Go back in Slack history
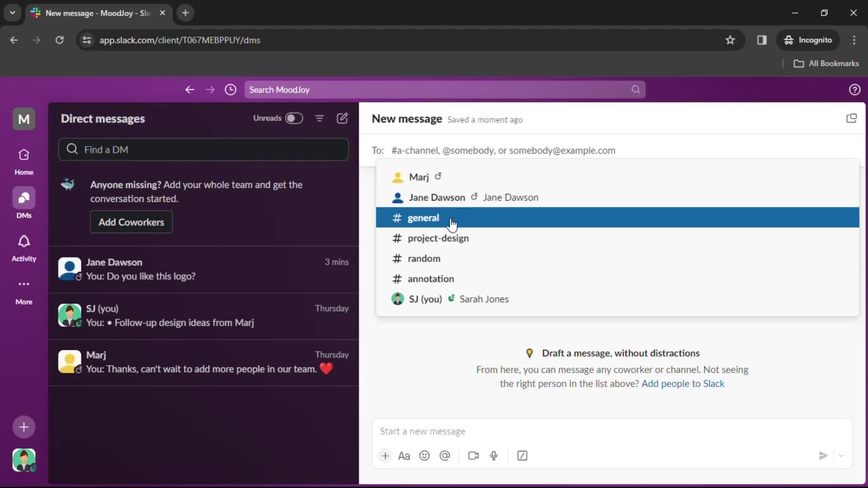Viewport: 868px width, 488px height. tap(190, 90)
